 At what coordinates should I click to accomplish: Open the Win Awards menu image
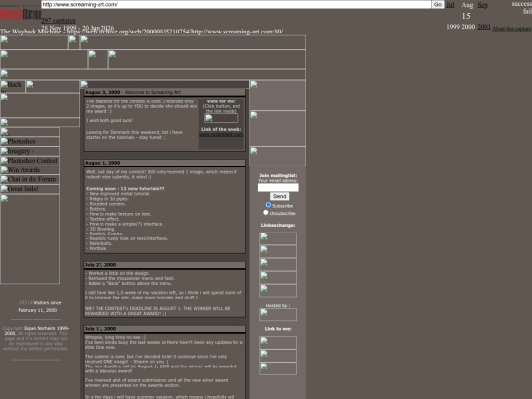pos(30,170)
